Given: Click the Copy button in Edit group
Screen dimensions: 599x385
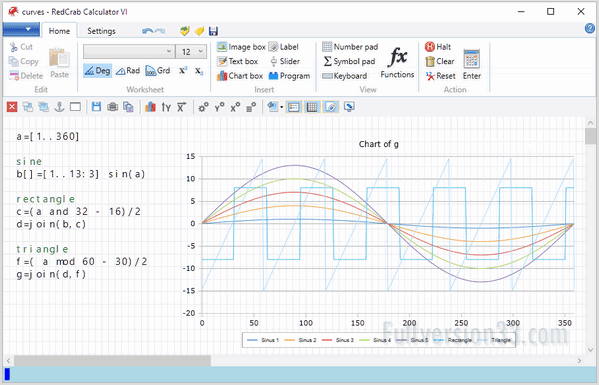Looking at the screenshot, I should tap(24, 61).
